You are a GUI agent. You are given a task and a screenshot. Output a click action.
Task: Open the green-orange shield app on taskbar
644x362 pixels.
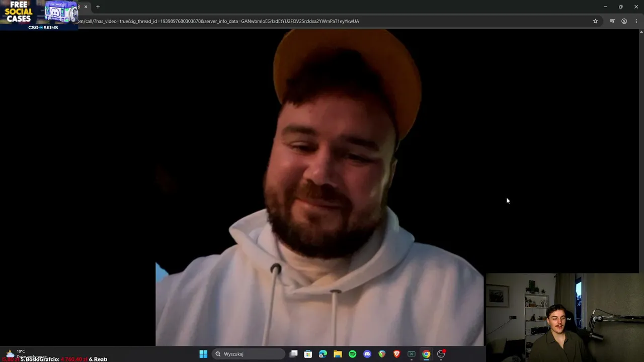tap(382, 354)
